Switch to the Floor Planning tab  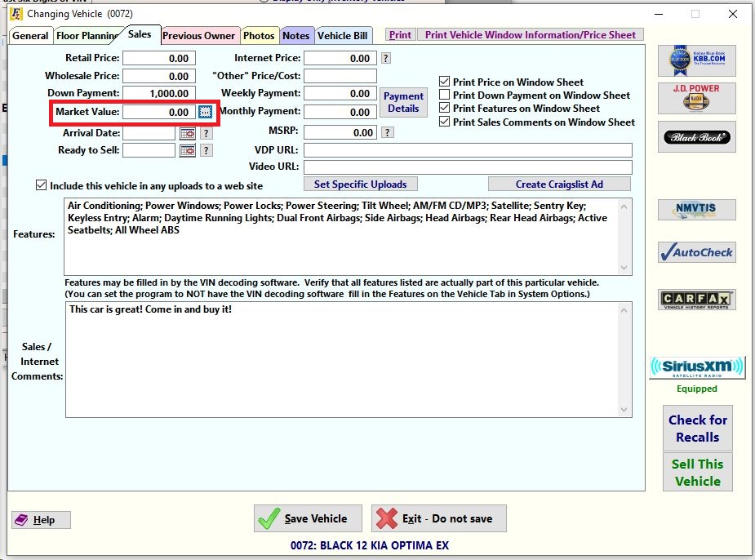[87, 36]
